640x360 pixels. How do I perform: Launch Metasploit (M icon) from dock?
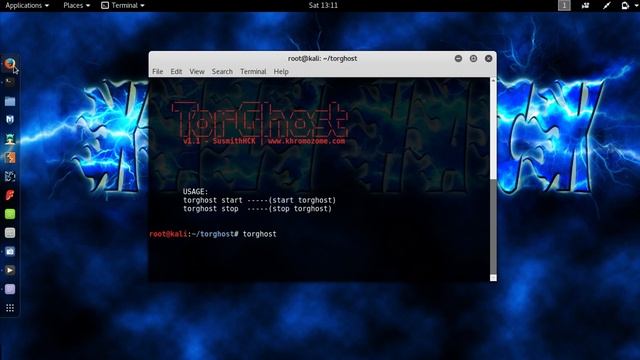pyautogui.click(x=10, y=120)
